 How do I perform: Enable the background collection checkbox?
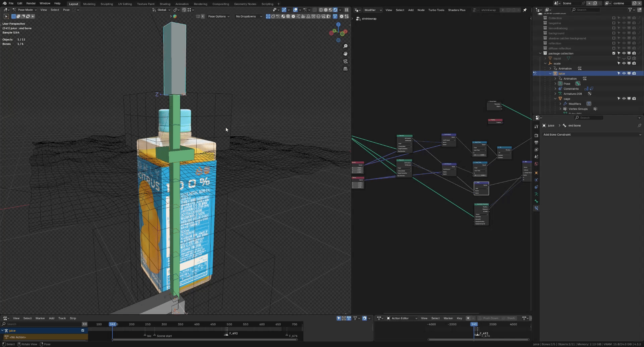coord(614,33)
